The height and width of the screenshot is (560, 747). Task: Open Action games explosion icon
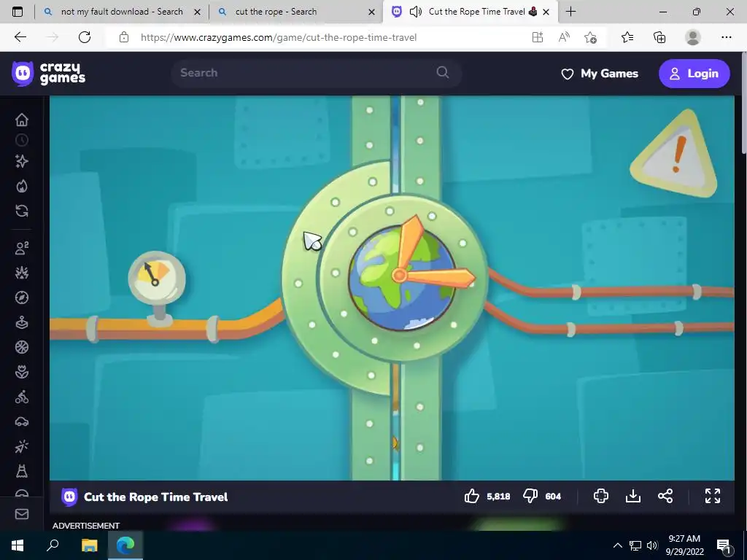pyautogui.click(x=21, y=273)
